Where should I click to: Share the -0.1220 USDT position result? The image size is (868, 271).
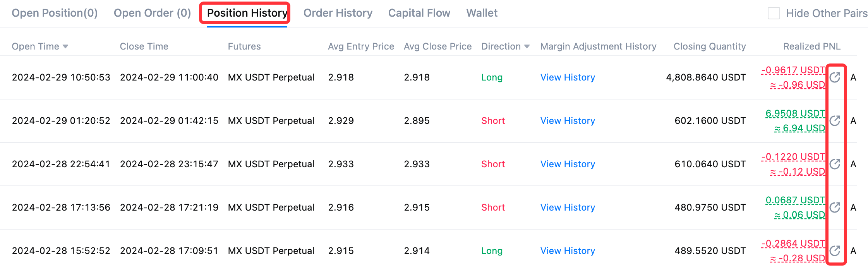click(x=835, y=164)
